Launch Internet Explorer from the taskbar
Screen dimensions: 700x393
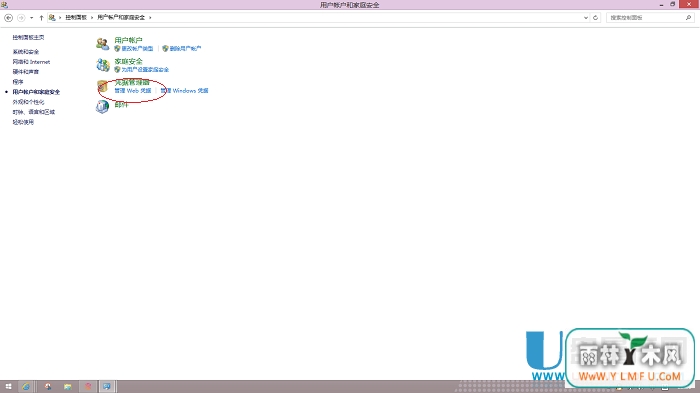[x=26, y=387]
